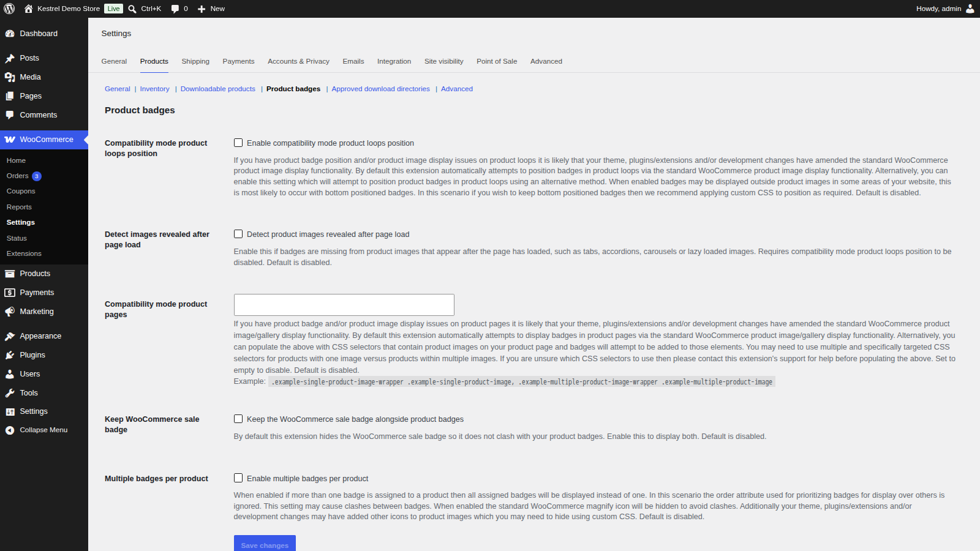Click the Users icon in sidebar
Image resolution: width=980 pixels, height=551 pixels.
point(10,374)
